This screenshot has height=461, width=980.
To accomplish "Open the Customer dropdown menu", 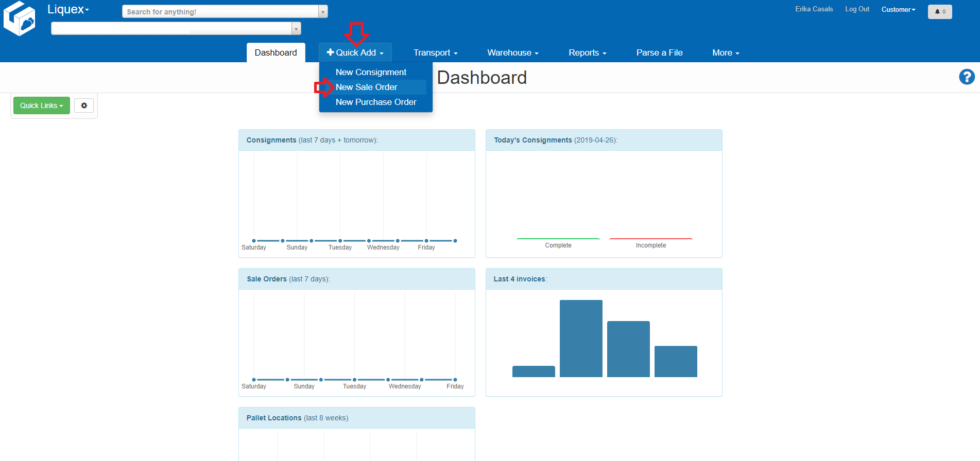I will coord(898,9).
